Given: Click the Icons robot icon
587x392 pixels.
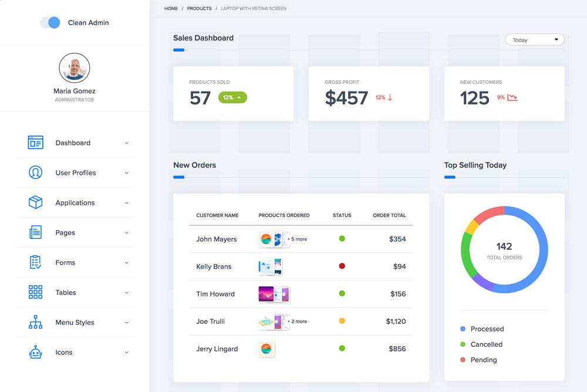Looking at the screenshot, I should pos(35,352).
